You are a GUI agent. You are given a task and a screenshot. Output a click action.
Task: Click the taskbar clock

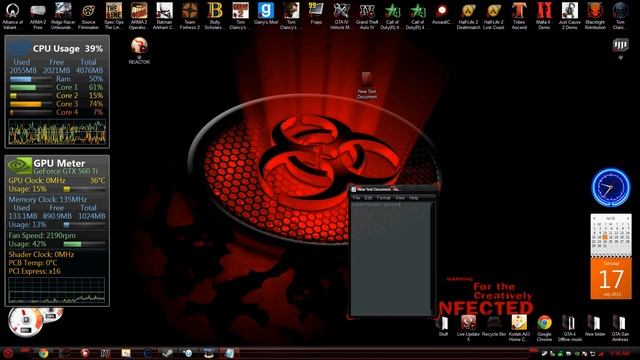(620, 353)
